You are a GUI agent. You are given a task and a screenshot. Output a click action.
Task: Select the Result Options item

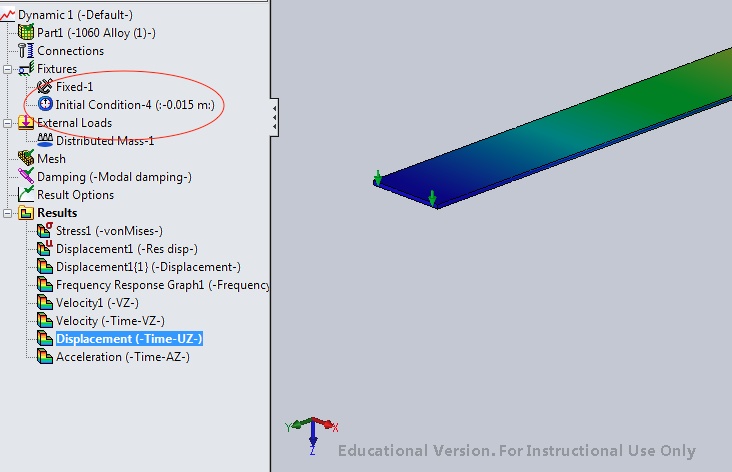tap(76, 195)
